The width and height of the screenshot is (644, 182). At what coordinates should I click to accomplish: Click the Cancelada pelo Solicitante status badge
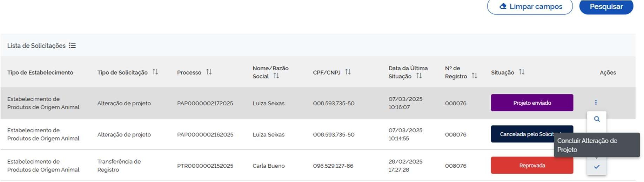tap(523, 134)
